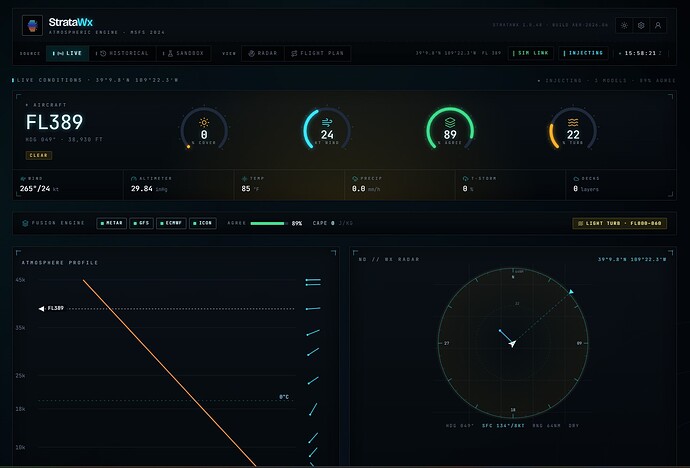Switch source to Historical

pos(122,53)
